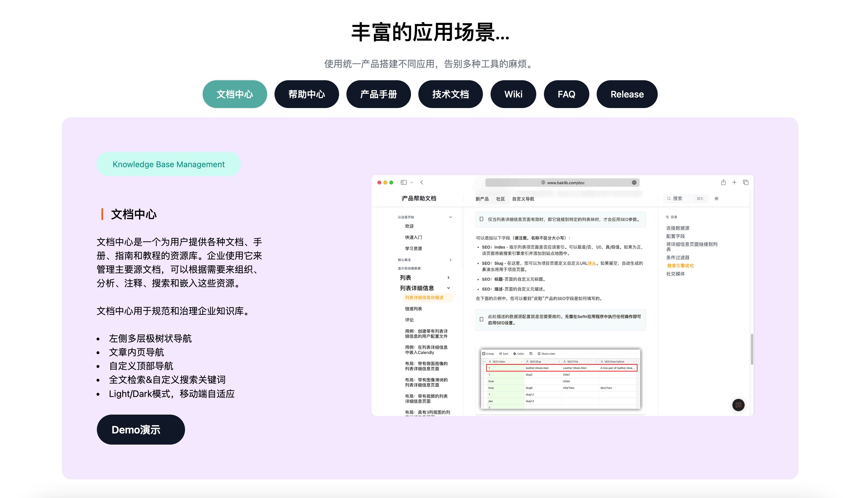Click the share icon in browser toolbar
The width and height of the screenshot is (868, 498).
(723, 183)
